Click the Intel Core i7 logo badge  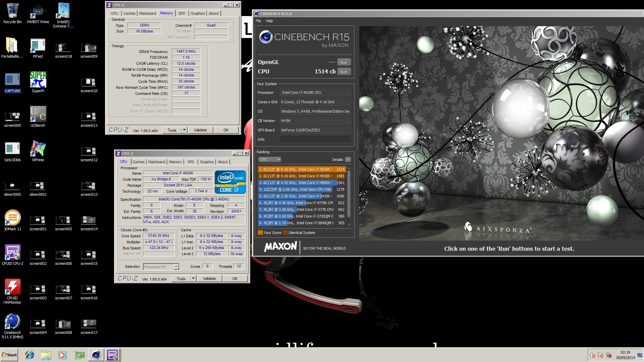[230, 182]
